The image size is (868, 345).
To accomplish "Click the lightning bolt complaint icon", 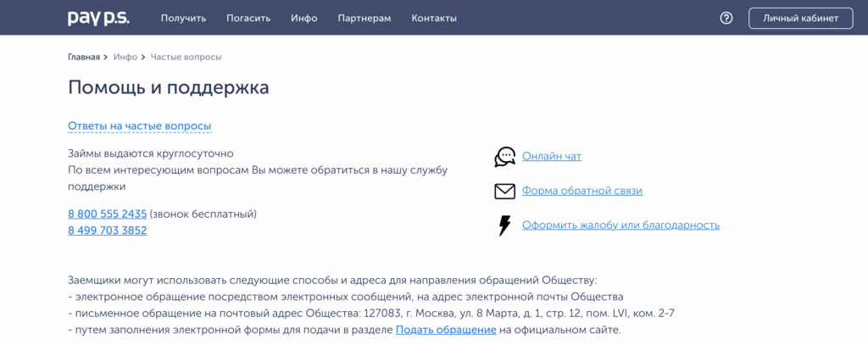I will pyautogui.click(x=504, y=225).
